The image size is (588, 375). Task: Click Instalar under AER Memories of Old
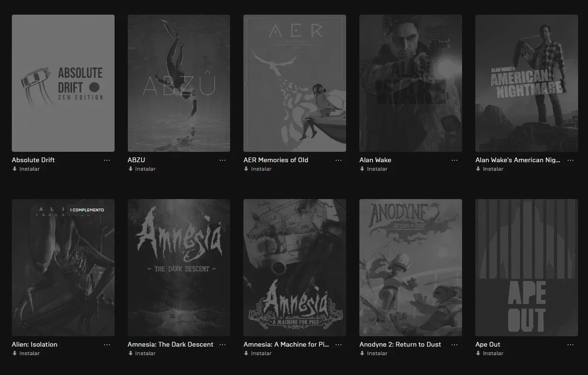click(258, 169)
